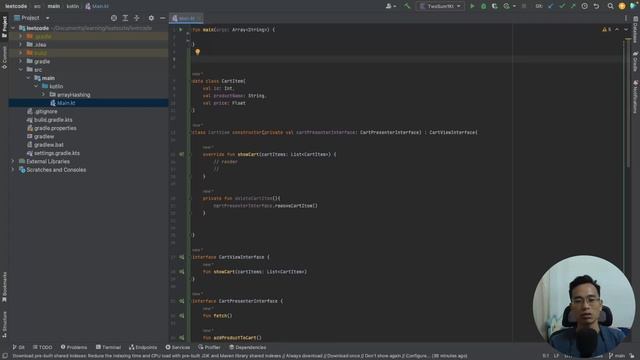Toggle the Commit side panel button
This screenshot has height=360, width=640.
click(x=4, y=58)
